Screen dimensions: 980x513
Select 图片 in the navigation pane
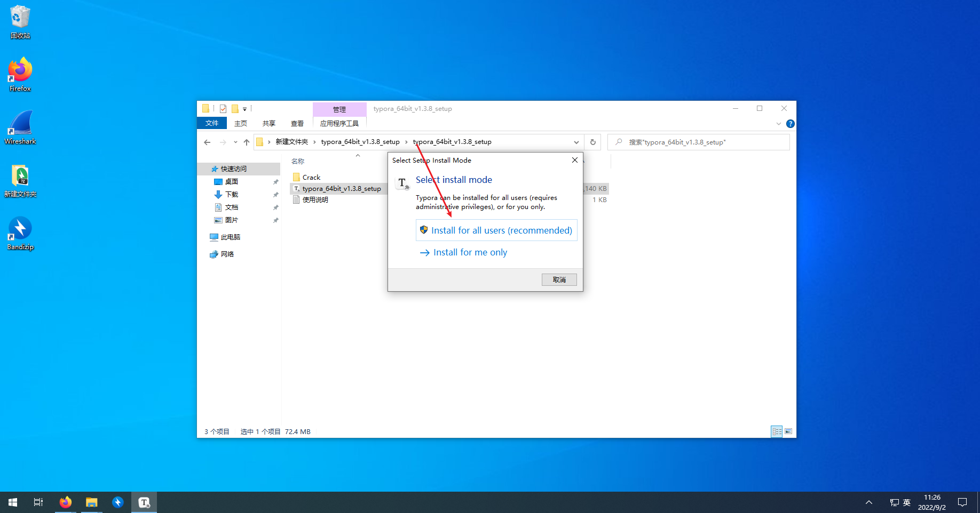coord(232,220)
